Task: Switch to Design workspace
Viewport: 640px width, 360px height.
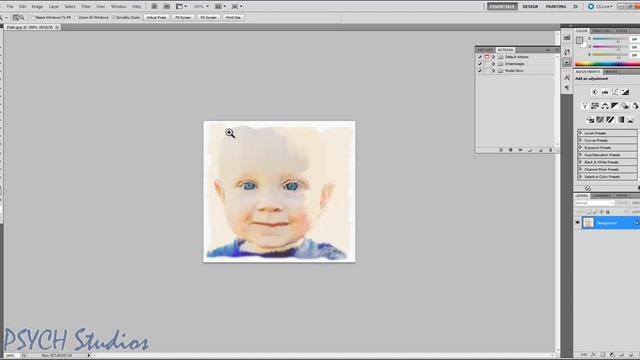Action: pyautogui.click(x=530, y=7)
